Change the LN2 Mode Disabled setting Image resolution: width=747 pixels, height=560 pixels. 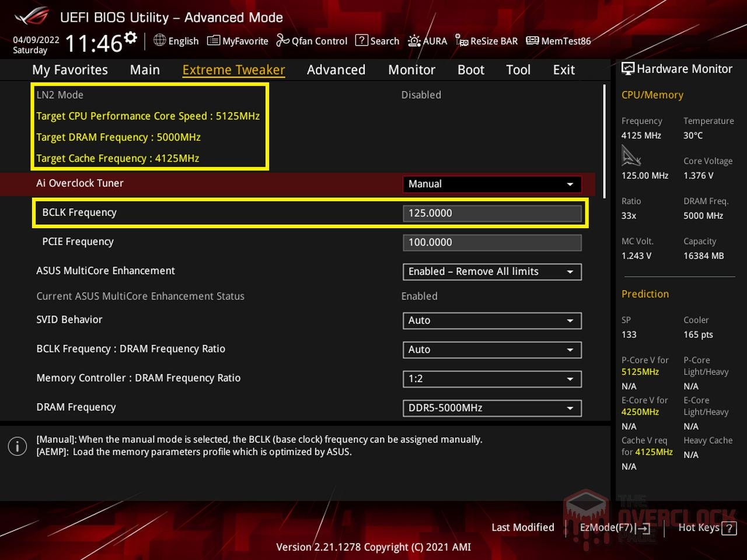click(421, 94)
